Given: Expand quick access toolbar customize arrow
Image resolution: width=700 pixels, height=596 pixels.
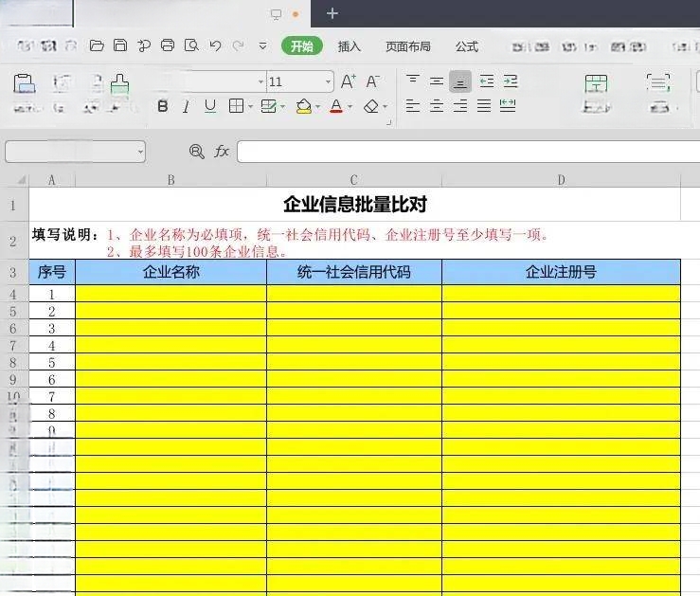Looking at the screenshot, I should [x=262, y=46].
